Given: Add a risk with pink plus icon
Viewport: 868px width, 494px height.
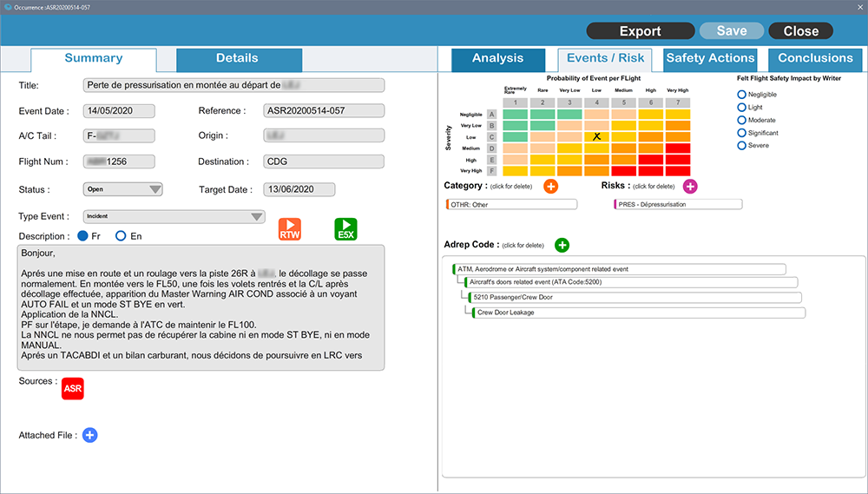Looking at the screenshot, I should 690,186.
